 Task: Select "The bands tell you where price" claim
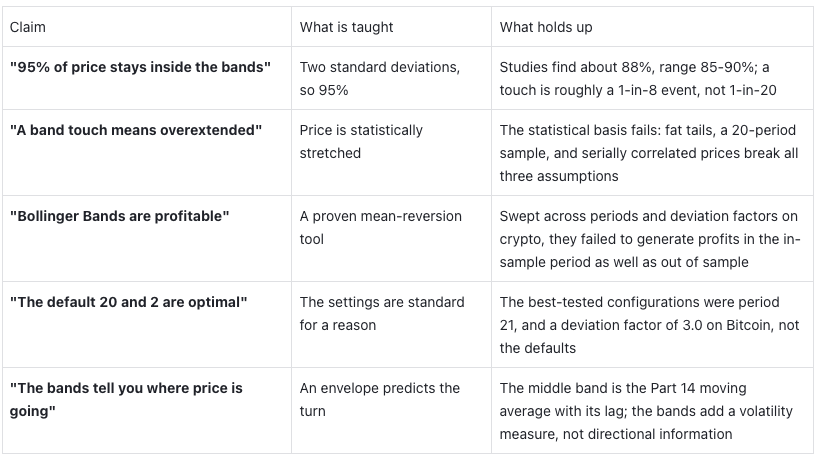126,399
